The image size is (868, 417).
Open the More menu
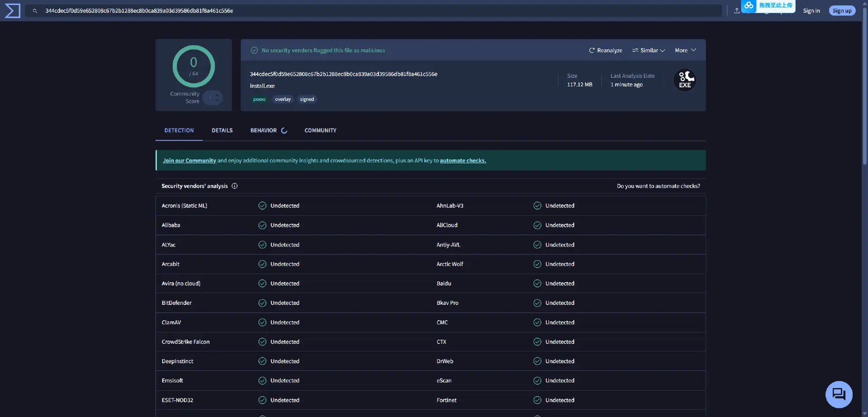(x=685, y=50)
